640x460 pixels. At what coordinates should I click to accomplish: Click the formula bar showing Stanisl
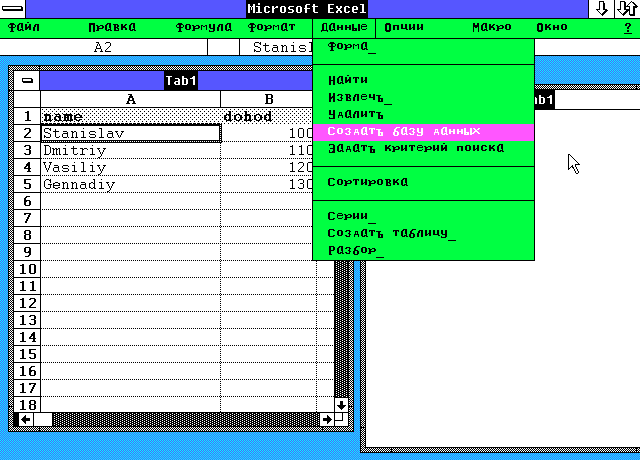pos(276,47)
